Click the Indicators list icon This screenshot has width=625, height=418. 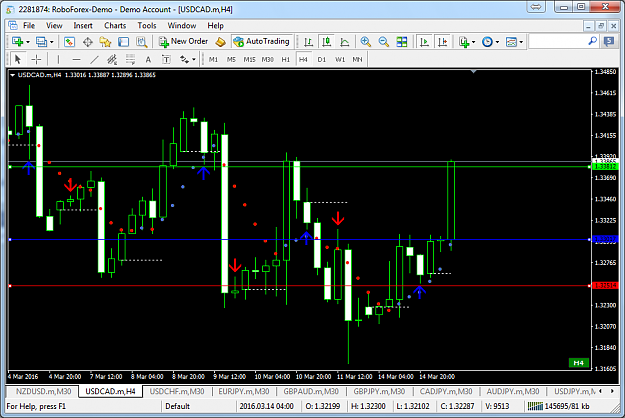[x=464, y=41]
